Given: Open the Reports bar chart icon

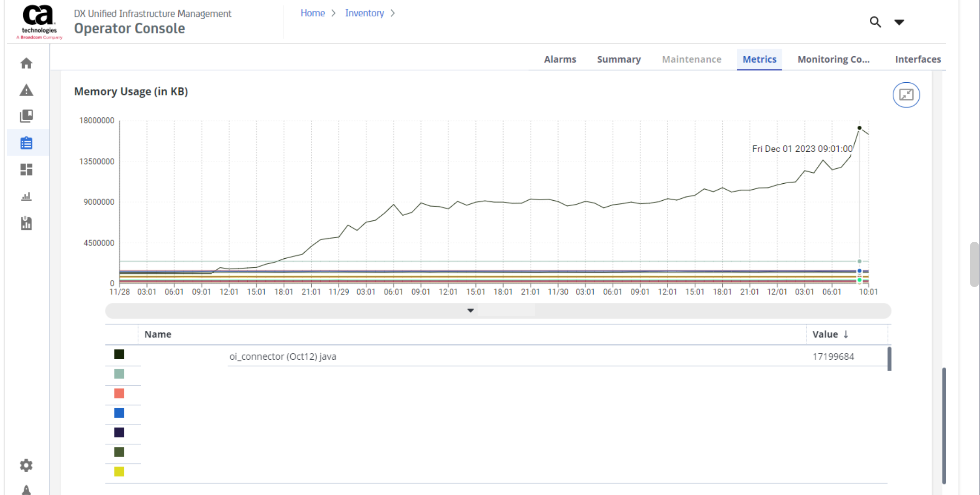Looking at the screenshot, I should pyautogui.click(x=27, y=197).
